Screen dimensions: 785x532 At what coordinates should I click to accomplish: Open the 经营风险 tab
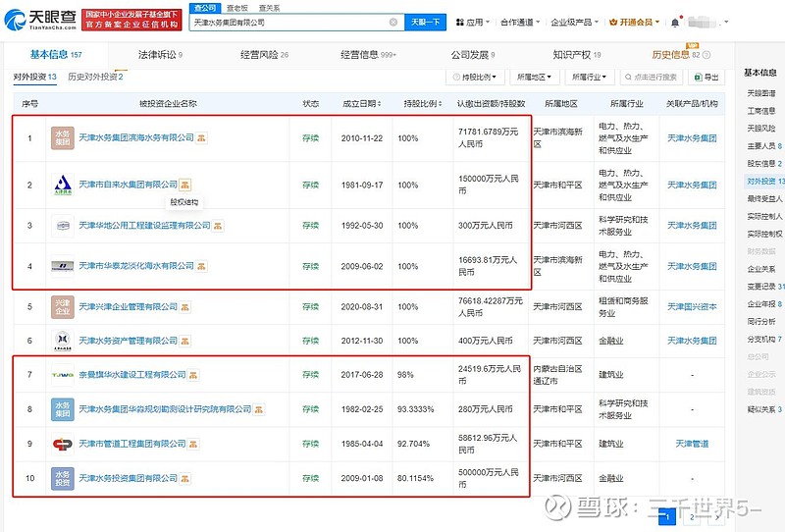pyautogui.click(x=264, y=55)
